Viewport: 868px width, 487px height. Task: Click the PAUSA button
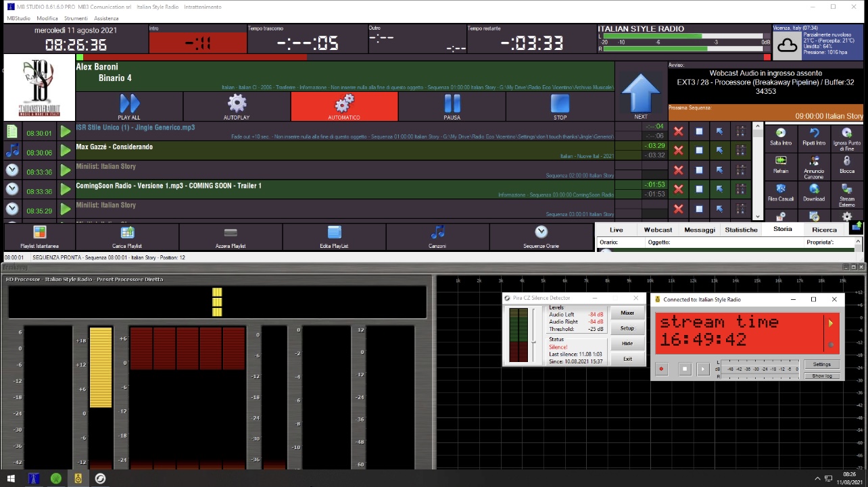pyautogui.click(x=452, y=107)
